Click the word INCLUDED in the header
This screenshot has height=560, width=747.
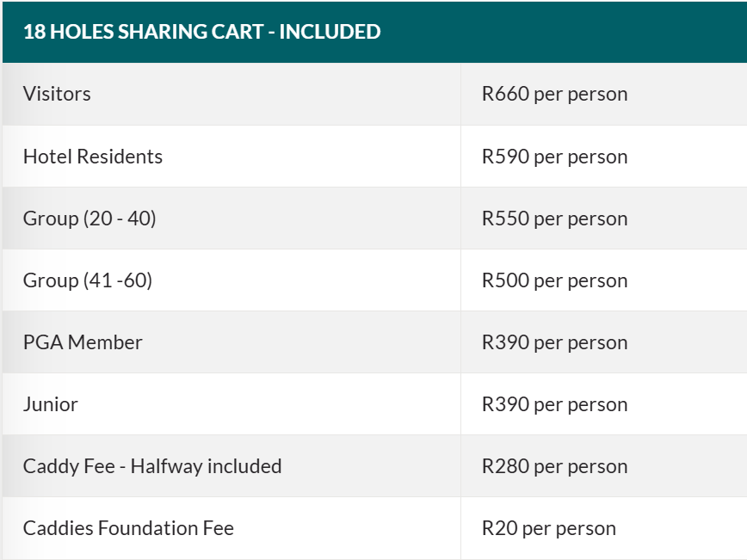pos(330,32)
